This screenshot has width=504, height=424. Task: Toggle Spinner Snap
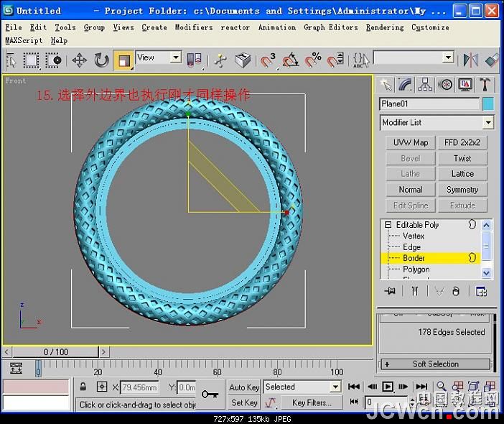tap(335, 60)
